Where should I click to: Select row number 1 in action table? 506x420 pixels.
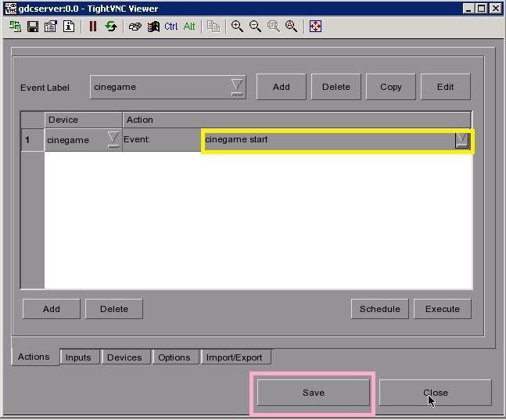click(32, 140)
